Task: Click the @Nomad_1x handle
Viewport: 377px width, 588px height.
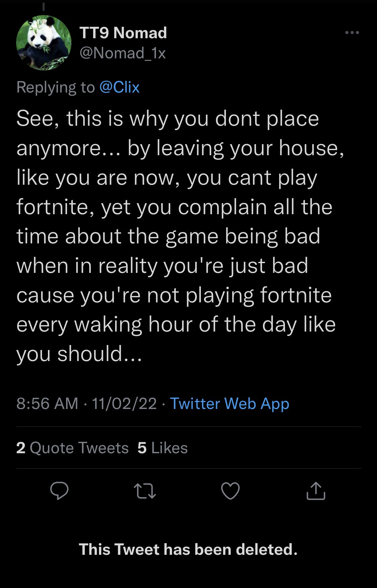Action: 123,53
